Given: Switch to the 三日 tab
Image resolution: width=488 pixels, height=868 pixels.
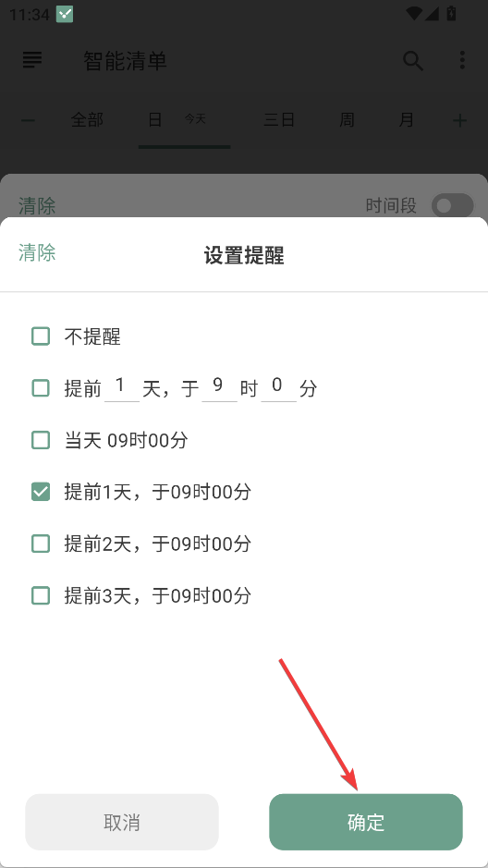Looking at the screenshot, I should pos(279,119).
